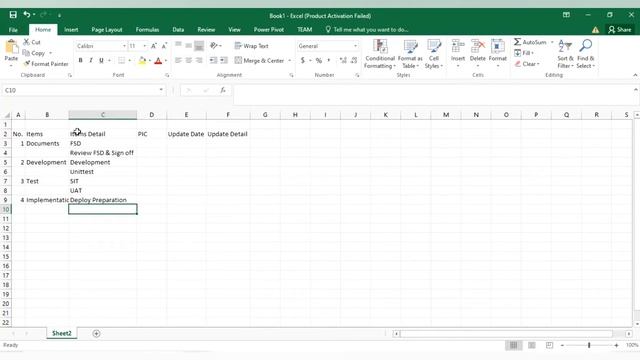Switch to Normal view in the status bar

coord(513,345)
